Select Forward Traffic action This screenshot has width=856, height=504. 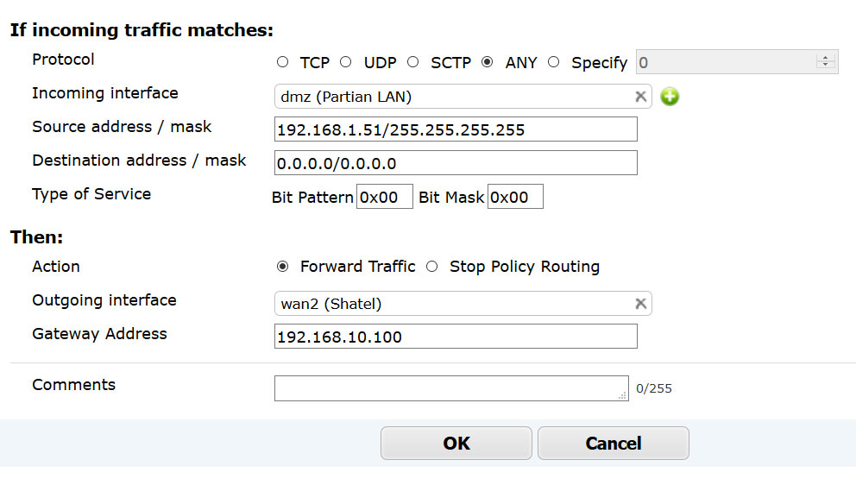[283, 267]
